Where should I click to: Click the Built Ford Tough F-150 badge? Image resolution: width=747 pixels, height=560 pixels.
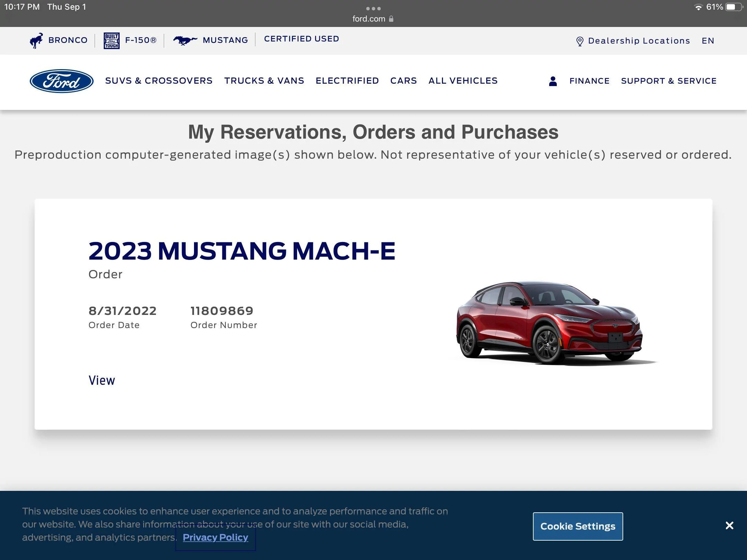click(112, 41)
